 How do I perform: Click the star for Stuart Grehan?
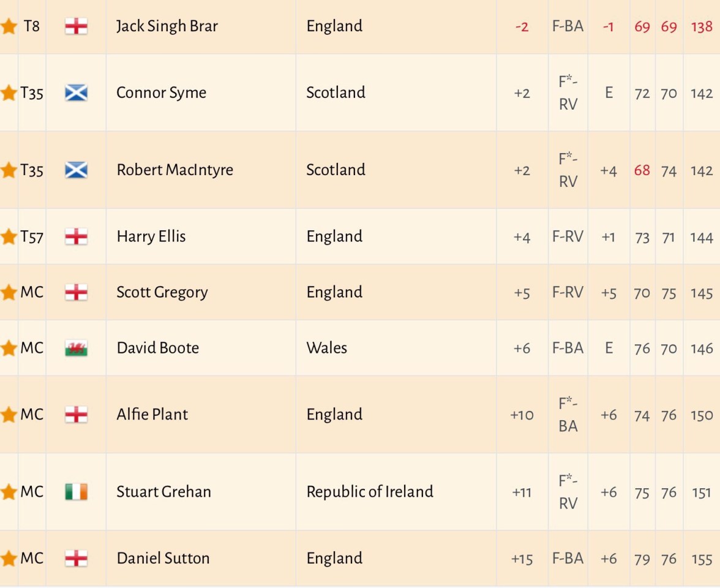click(9, 492)
